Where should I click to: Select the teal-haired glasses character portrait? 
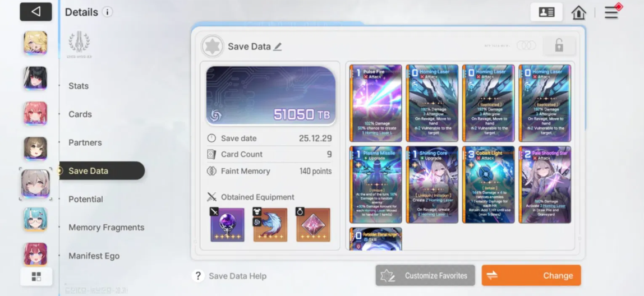(35, 219)
